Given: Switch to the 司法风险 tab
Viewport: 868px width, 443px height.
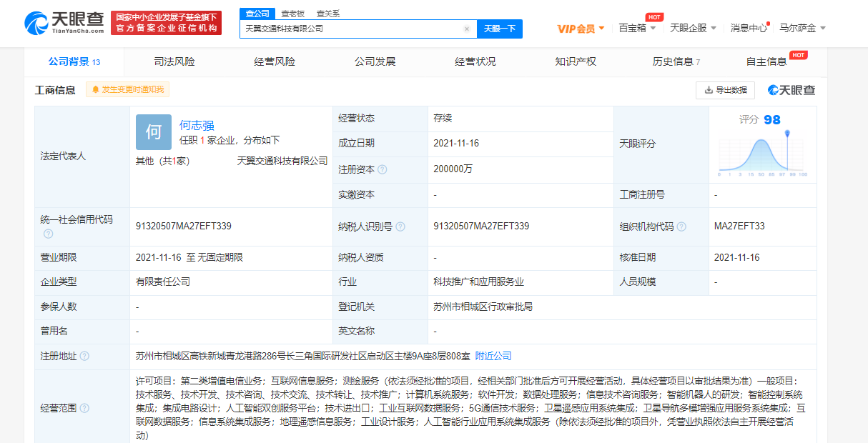Looking at the screenshot, I should point(174,62).
